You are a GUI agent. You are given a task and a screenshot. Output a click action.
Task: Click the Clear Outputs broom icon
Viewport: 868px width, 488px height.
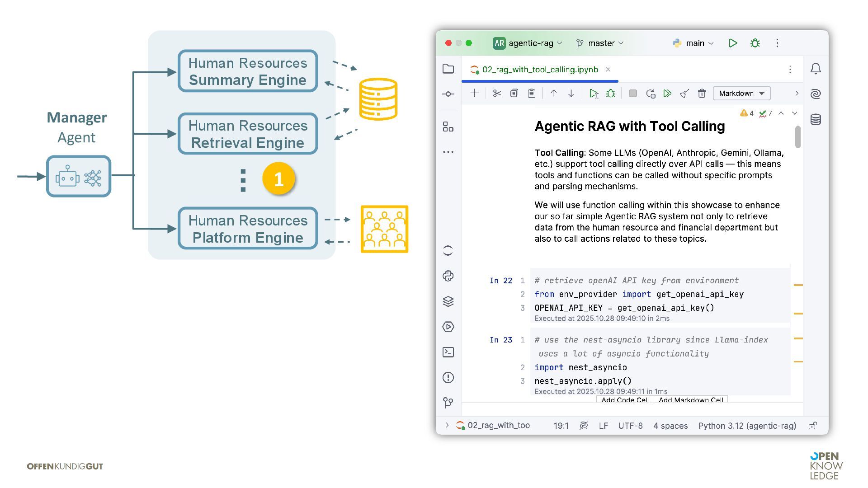point(684,94)
